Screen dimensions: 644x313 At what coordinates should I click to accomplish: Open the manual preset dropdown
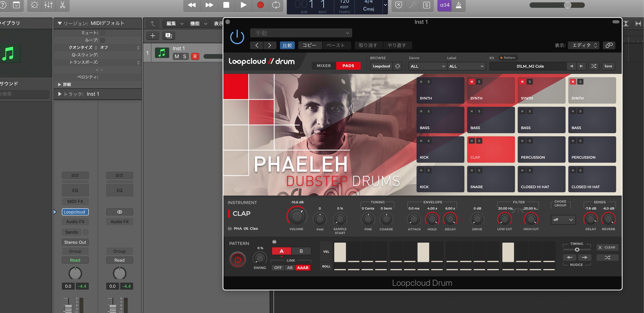click(301, 33)
